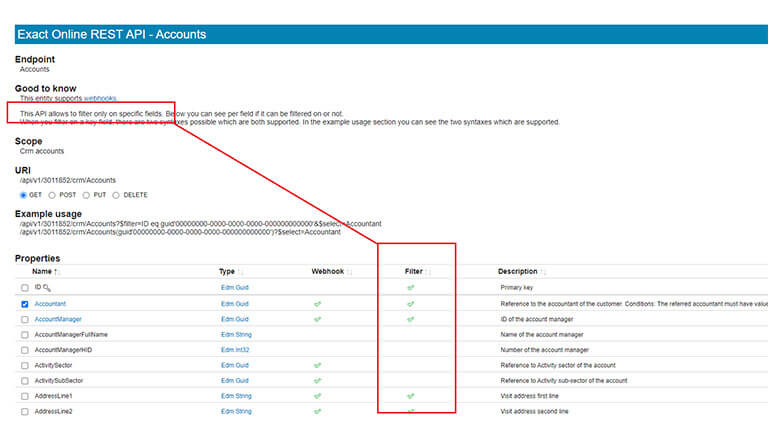Click 'ID of the account manager' description
768x432 pixels.
(x=537, y=319)
